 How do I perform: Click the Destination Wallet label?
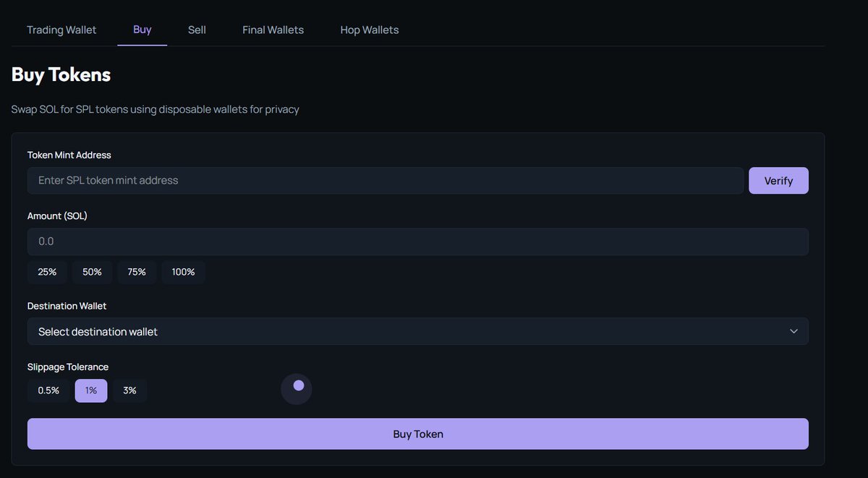pyautogui.click(x=67, y=306)
